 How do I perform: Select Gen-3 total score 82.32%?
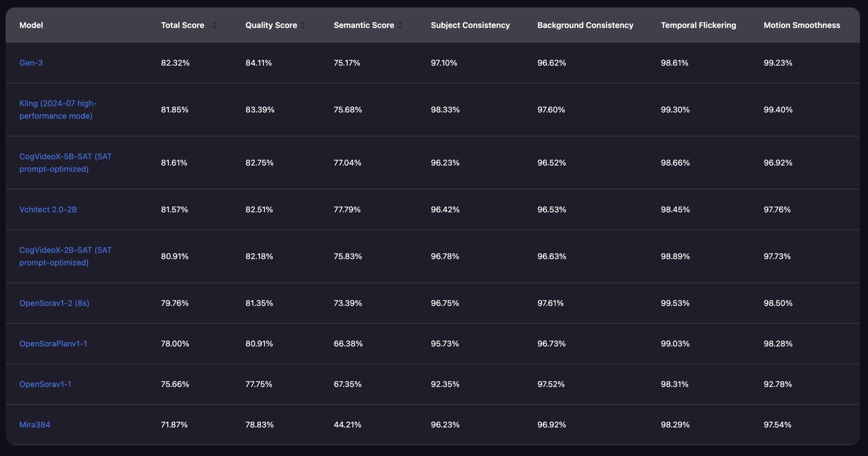pos(175,63)
